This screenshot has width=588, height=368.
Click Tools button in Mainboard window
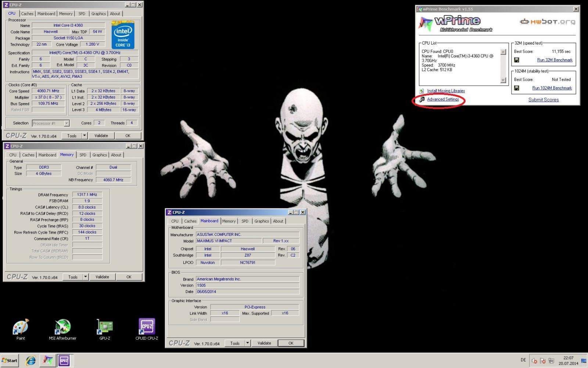(235, 343)
